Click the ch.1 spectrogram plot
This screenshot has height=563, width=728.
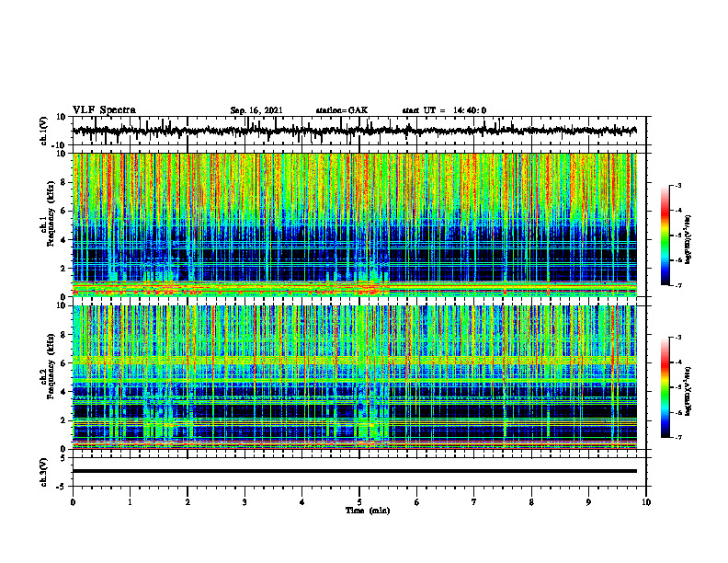(355, 224)
